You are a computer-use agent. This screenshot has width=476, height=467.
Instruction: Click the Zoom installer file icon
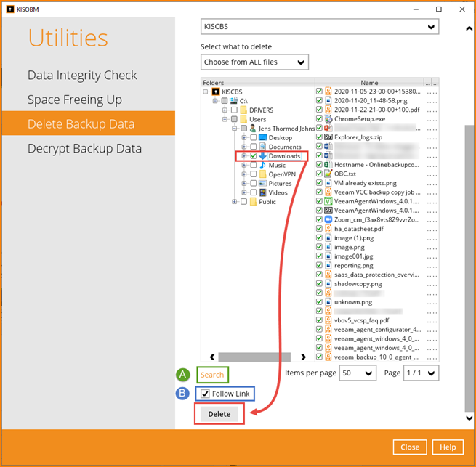click(x=328, y=219)
